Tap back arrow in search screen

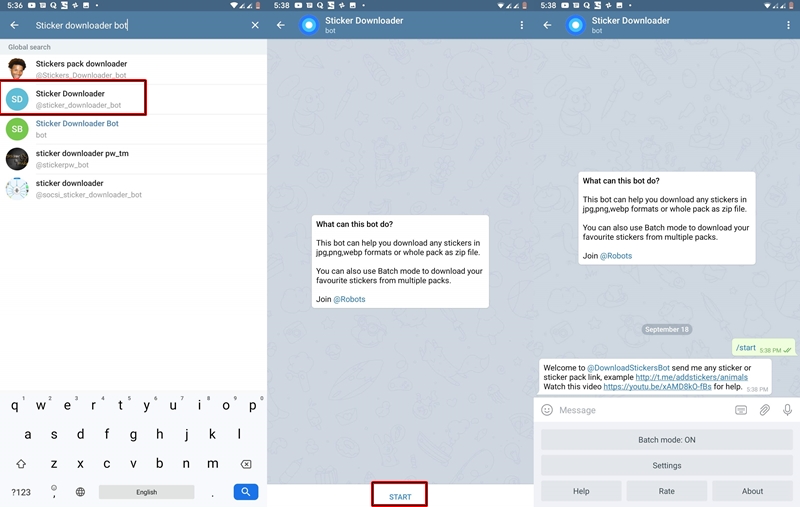coord(14,25)
